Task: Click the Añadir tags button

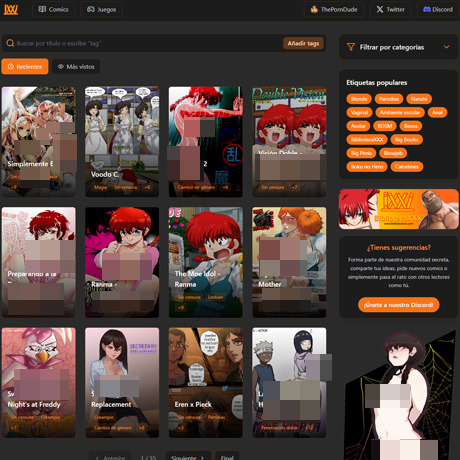Action: pyautogui.click(x=303, y=43)
